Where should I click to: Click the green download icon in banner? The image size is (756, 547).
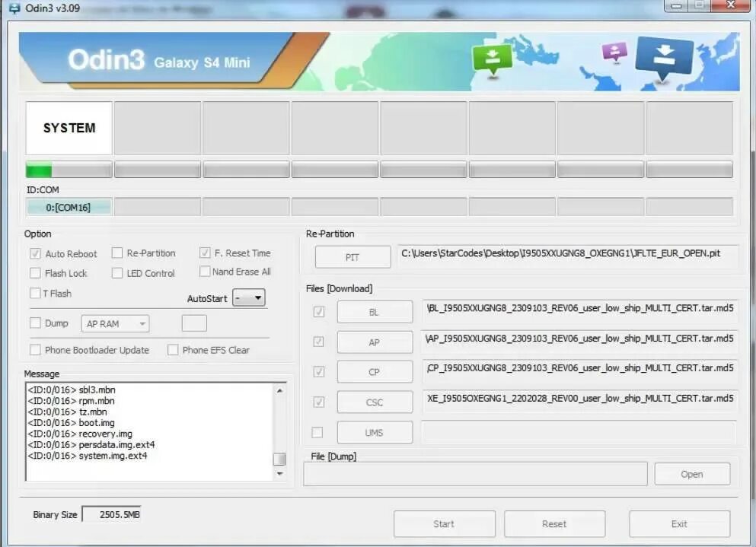[493, 59]
